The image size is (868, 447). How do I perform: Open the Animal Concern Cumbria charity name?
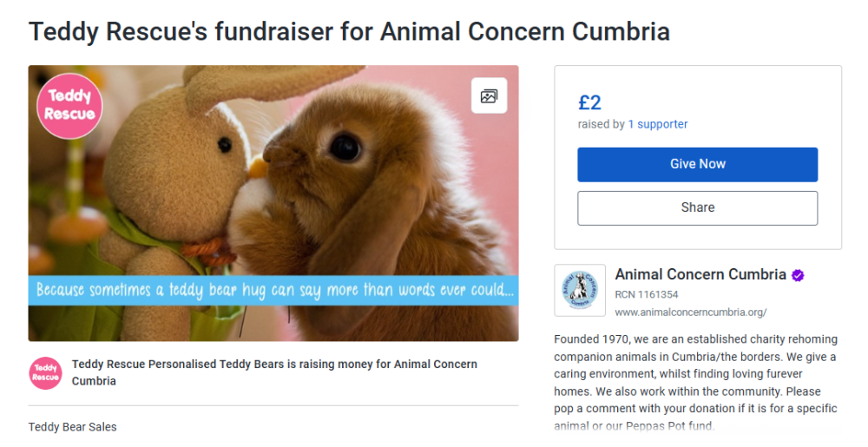click(x=700, y=274)
